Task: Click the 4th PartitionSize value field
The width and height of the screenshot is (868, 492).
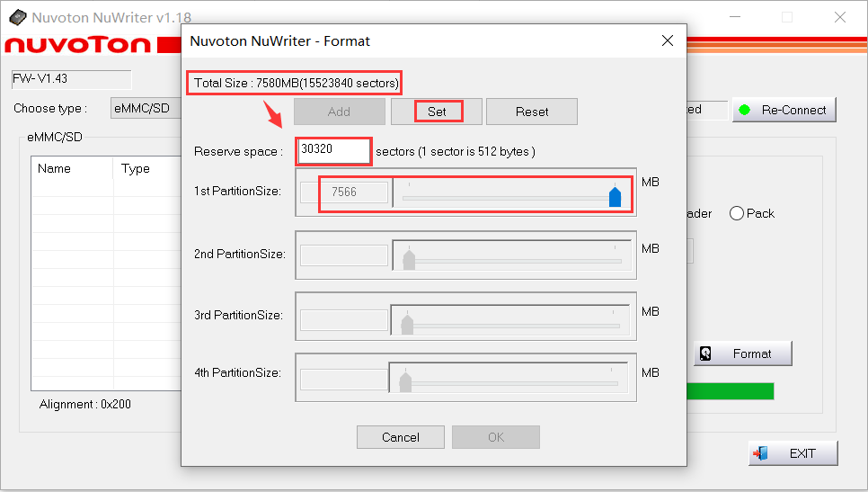Action: tap(344, 380)
